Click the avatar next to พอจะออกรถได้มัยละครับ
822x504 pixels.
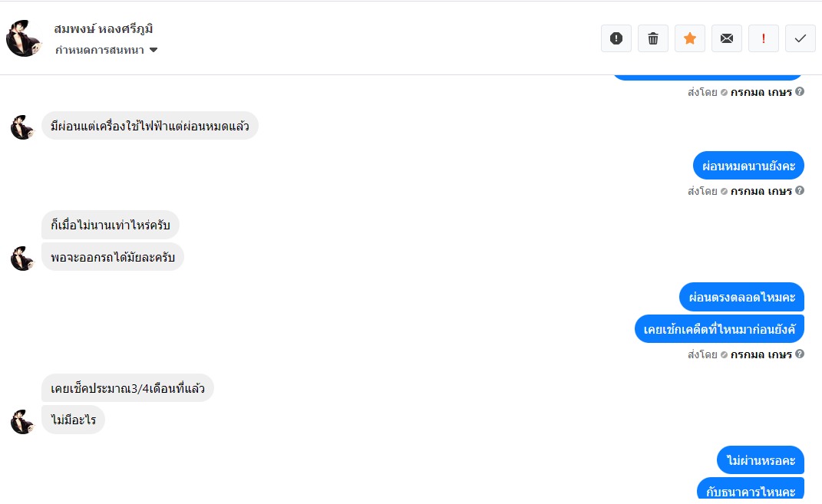22,258
